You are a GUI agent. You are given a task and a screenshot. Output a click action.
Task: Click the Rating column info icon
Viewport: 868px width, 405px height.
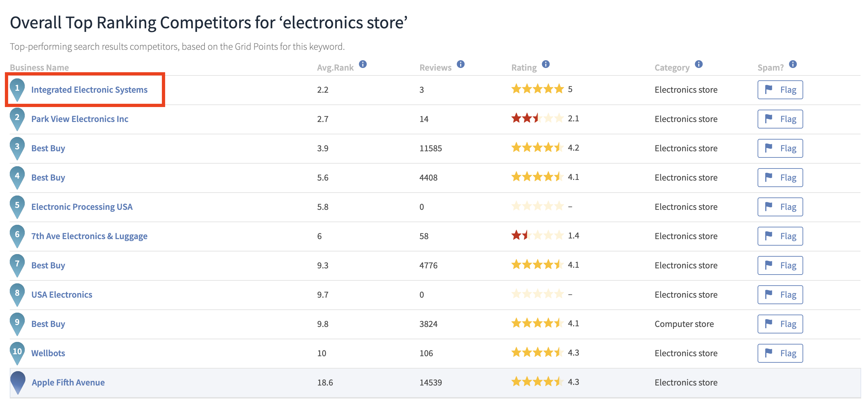(546, 64)
